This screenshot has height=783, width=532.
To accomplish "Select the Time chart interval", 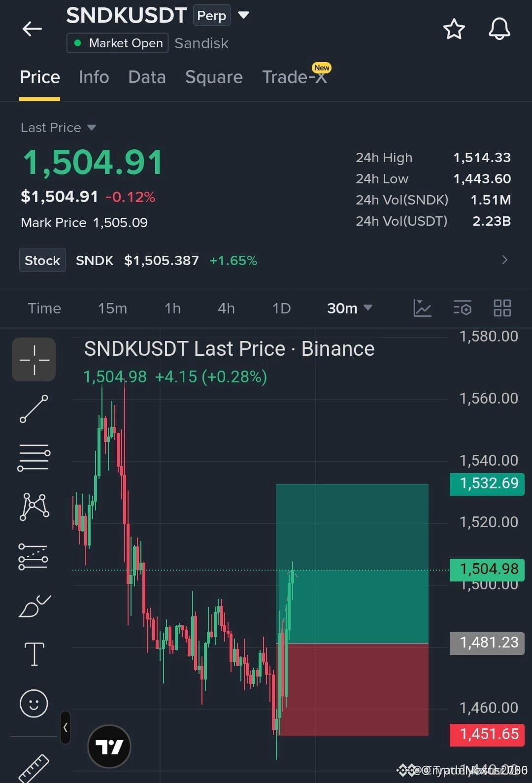I will (44, 308).
